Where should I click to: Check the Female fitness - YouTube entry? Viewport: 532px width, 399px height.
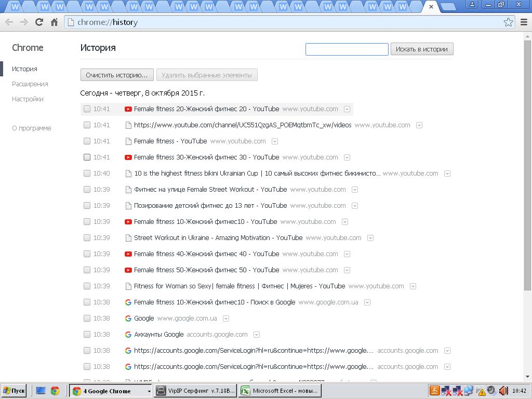(87, 141)
